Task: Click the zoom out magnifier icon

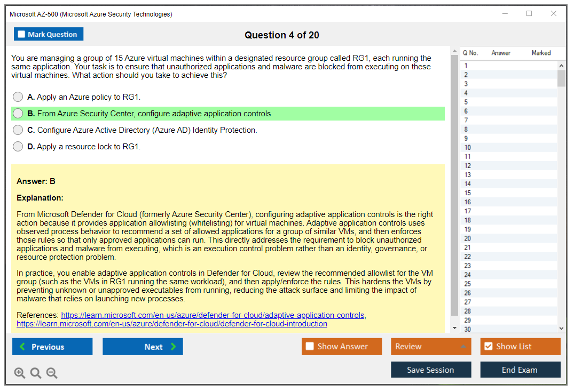Action: [52, 373]
